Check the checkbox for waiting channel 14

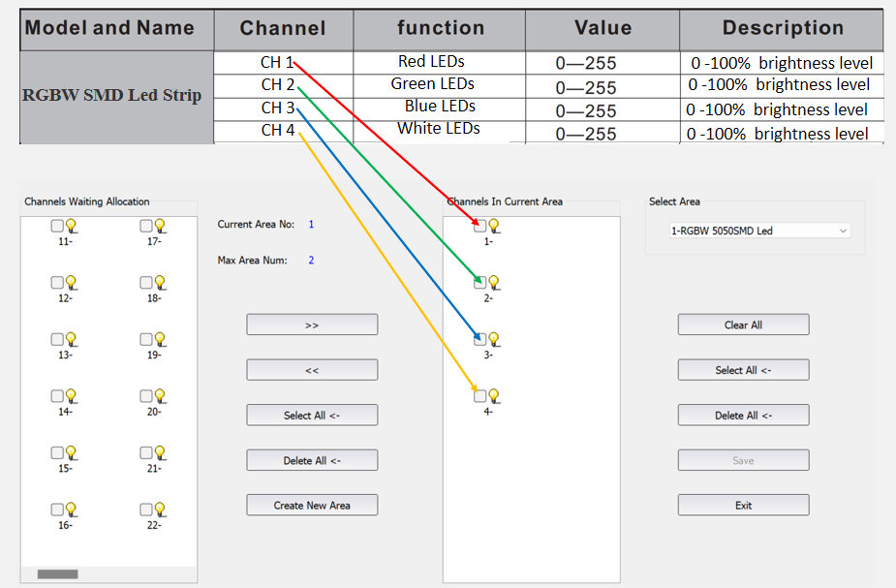click(57, 396)
